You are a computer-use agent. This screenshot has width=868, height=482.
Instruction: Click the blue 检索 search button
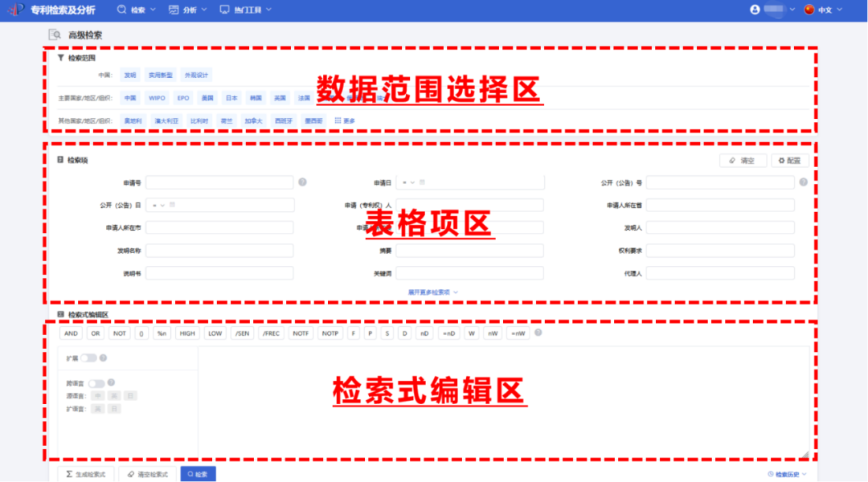(198, 474)
